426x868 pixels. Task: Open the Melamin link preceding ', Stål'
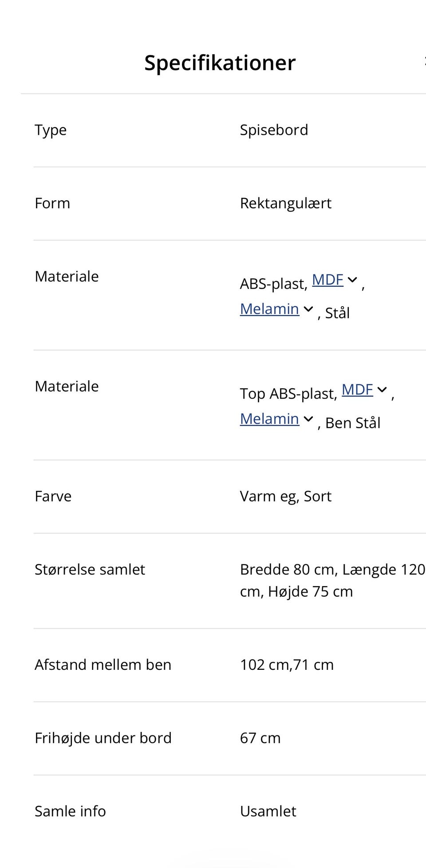269,309
